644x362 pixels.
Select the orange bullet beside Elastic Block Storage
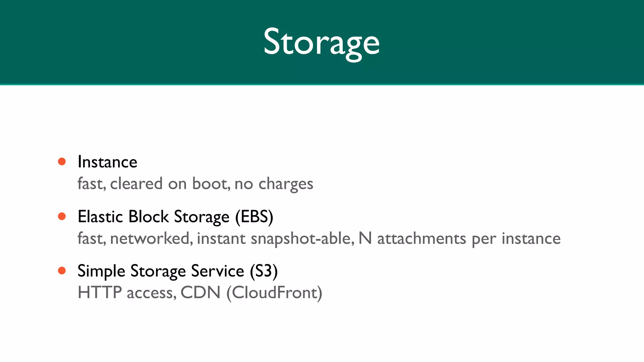(62, 216)
